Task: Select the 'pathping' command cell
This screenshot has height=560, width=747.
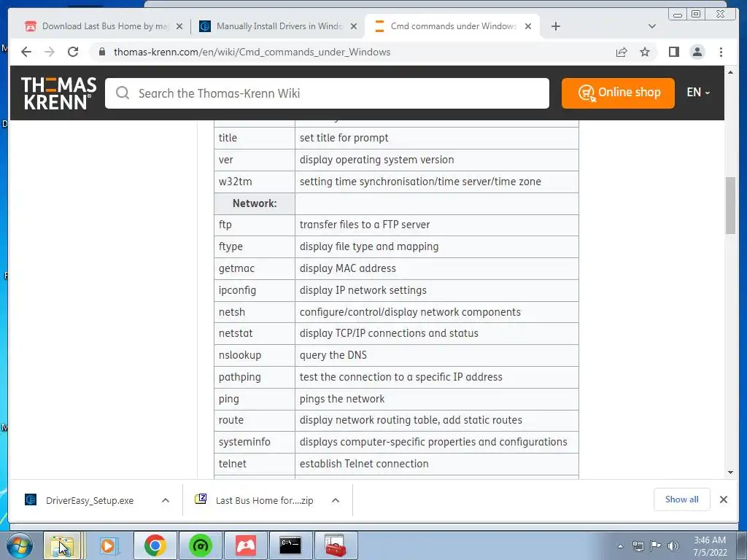Action: tap(255, 377)
